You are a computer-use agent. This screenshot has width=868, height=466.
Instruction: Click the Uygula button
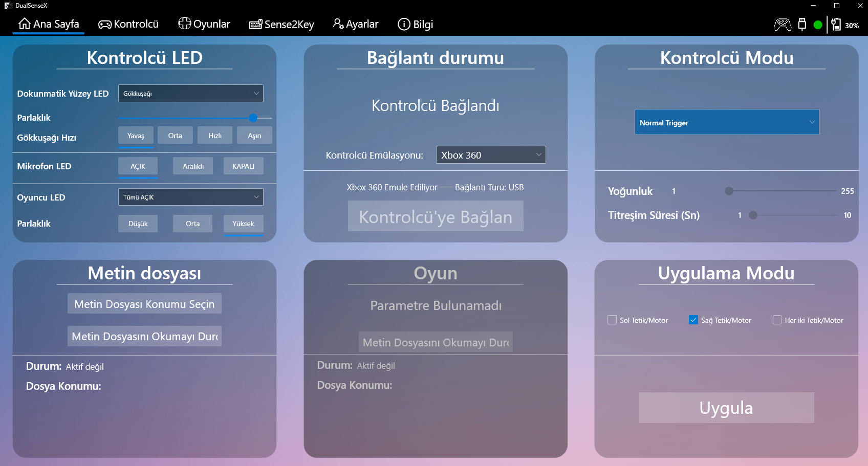coord(726,408)
